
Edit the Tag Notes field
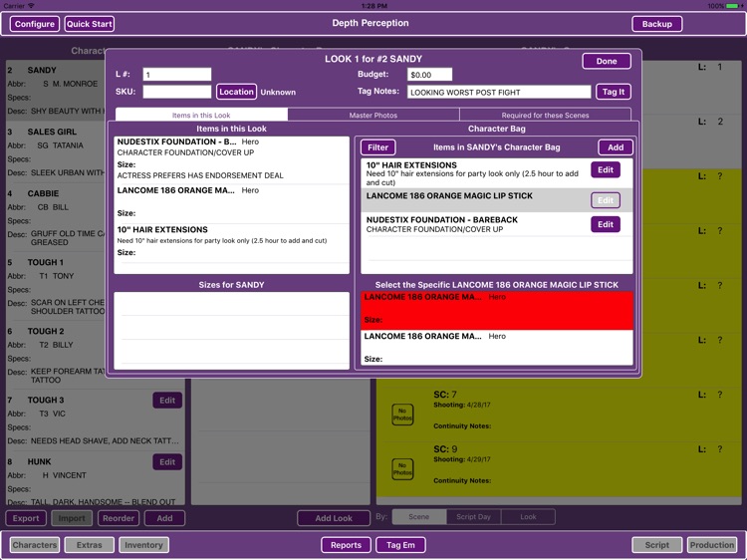pyautogui.click(x=499, y=92)
